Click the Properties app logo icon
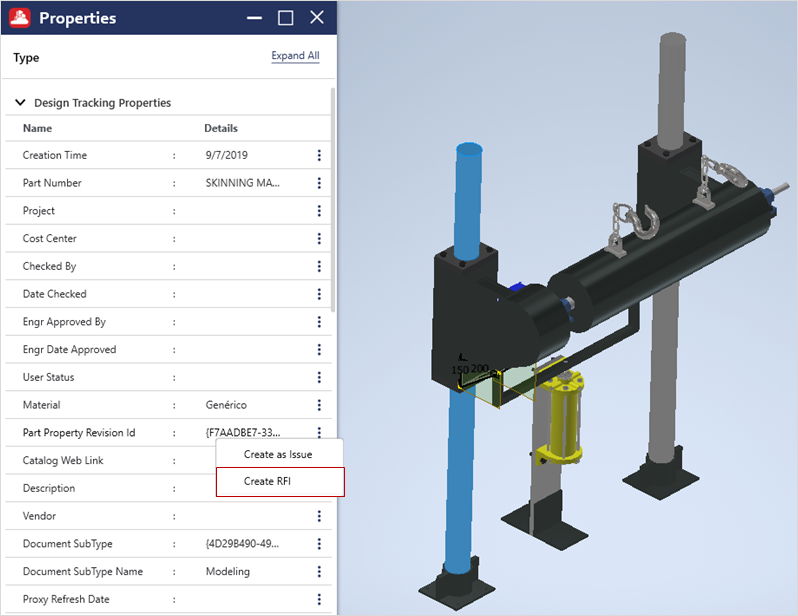798x616 pixels. click(20, 18)
